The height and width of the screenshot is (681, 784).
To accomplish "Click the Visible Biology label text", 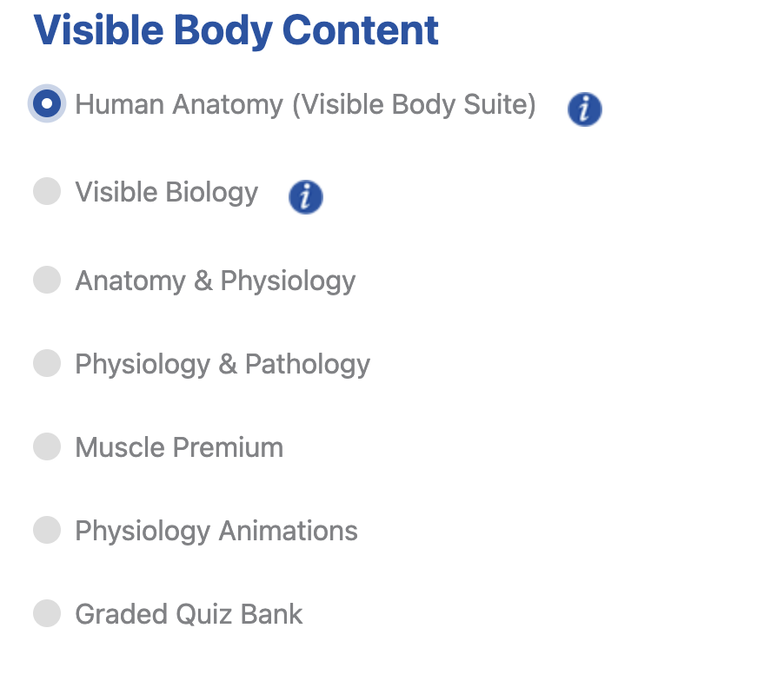I will (167, 192).
